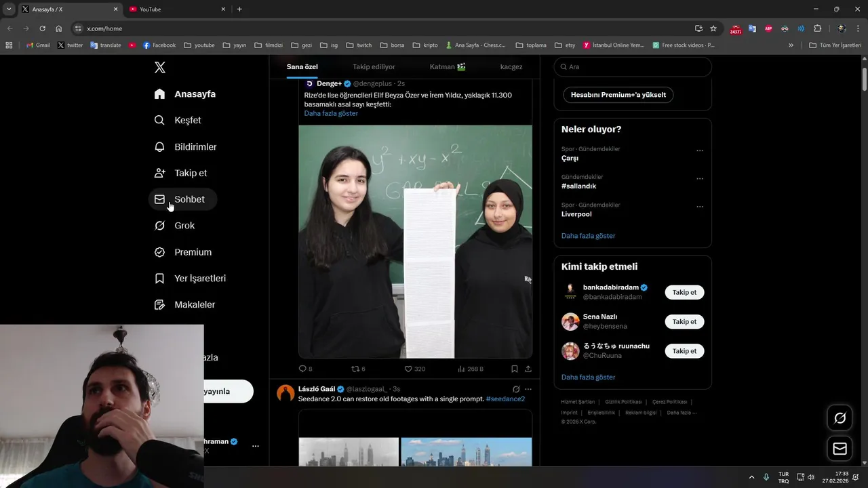Open more options for Çarşı trend
The width and height of the screenshot is (868, 488).
[700, 150]
